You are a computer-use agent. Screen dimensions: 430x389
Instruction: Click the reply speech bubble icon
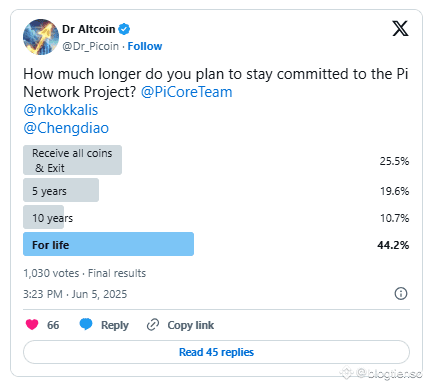click(86, 324)
